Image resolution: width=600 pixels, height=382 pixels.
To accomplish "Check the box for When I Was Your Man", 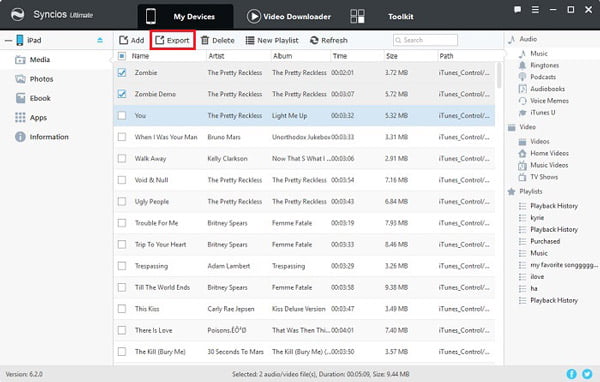I will point(122,137).
